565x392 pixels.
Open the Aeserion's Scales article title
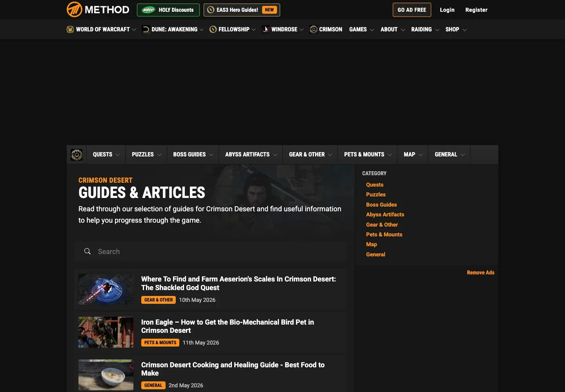(239, 283)
